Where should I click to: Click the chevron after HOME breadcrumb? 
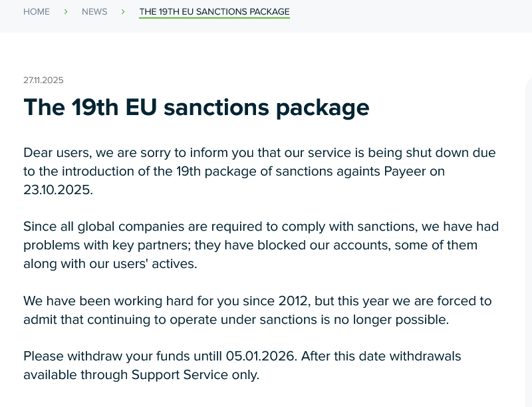[x=66, y=12]
